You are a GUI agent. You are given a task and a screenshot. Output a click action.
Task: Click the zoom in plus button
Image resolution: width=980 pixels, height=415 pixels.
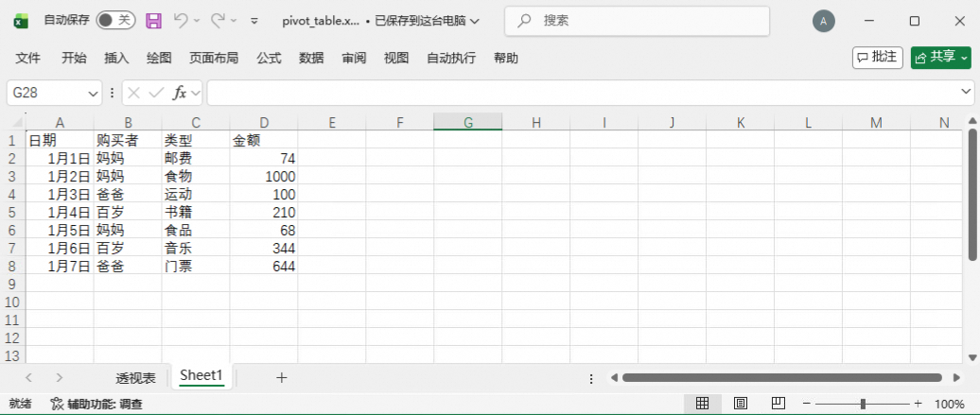click(x=919, y=404)
